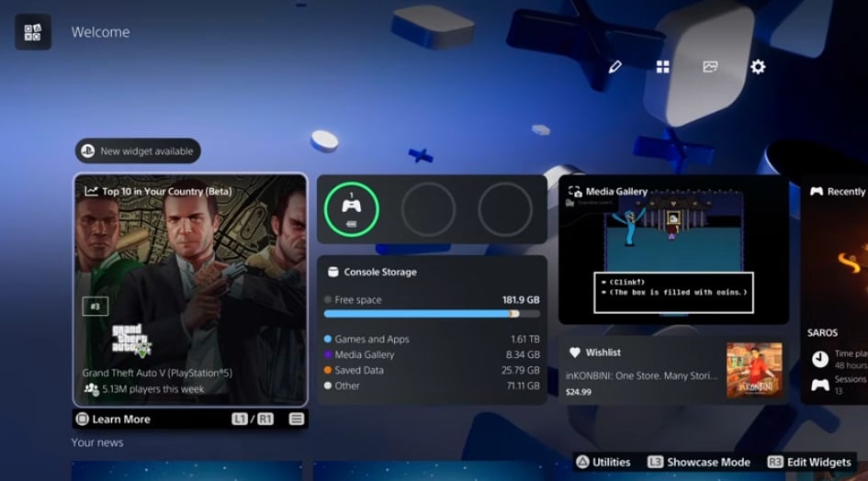868x481 pixels.
Task: Click the Media Gallery storage row label
Action: pos(365,354)
